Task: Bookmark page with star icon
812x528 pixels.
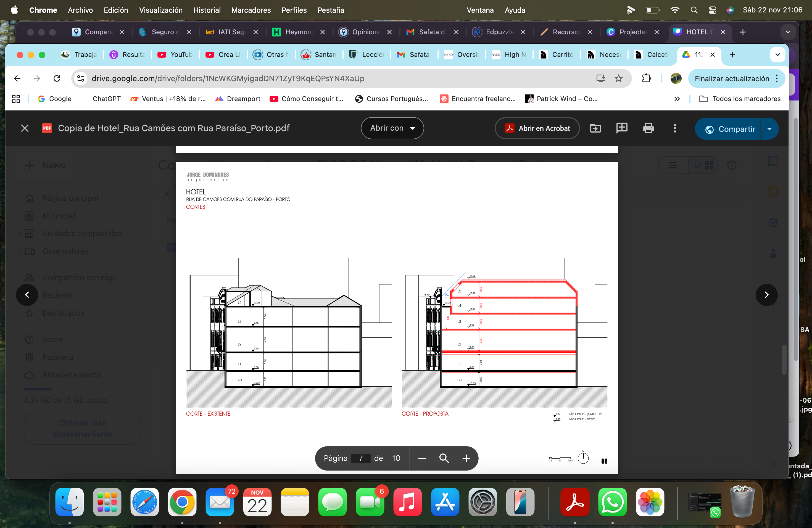Action: [x=618, y=78]
